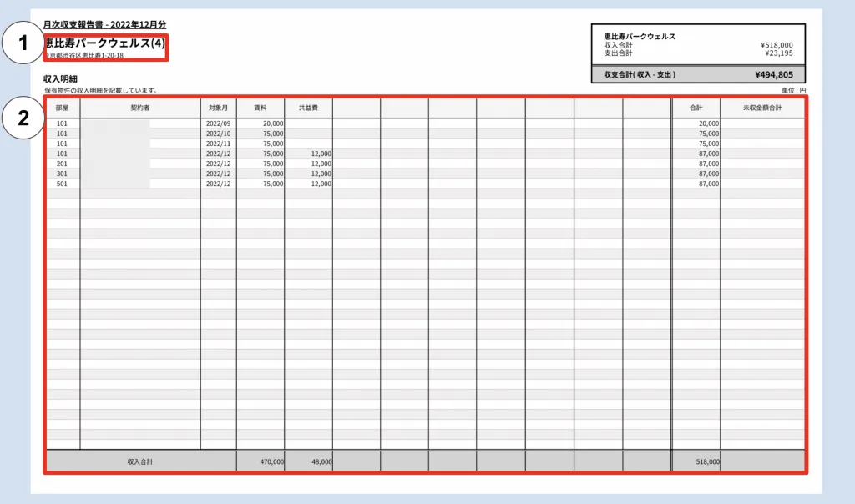Click the 48,000 common fee total cell
Viewport: 855px width, 504px height.
coord(321,461)
